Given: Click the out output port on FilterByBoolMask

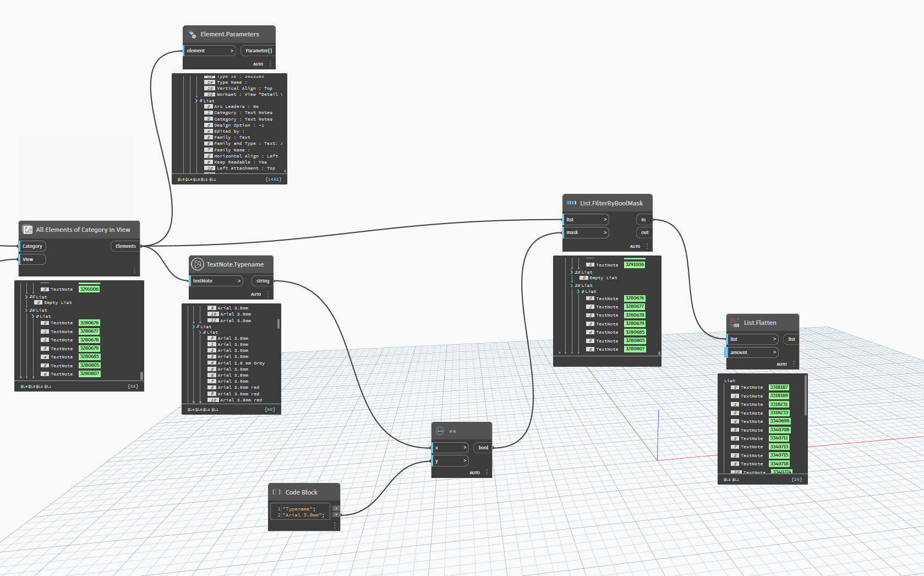Looking at the screenshot, I should click(644, 232).
